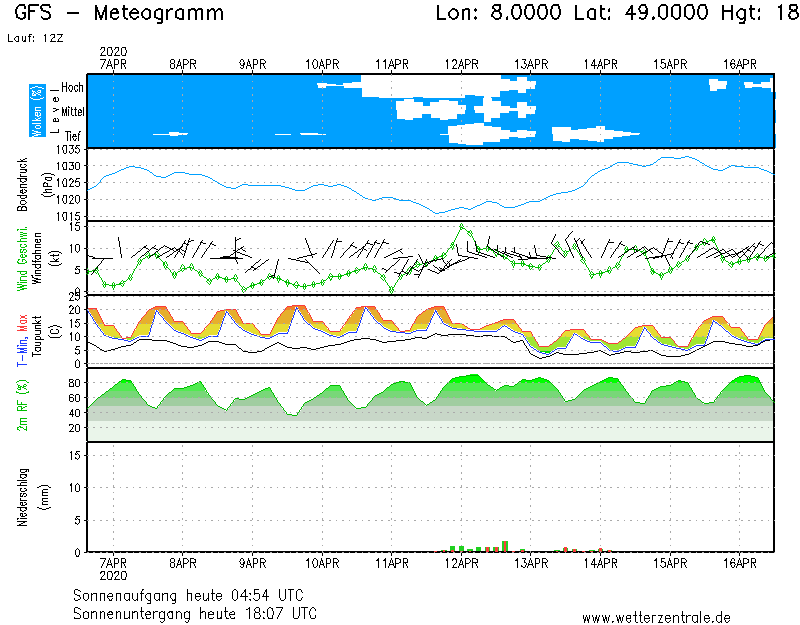
Task: Click the www.wetterzentrale.de website link
Action: pyautogui.click(x=656, y=617)
